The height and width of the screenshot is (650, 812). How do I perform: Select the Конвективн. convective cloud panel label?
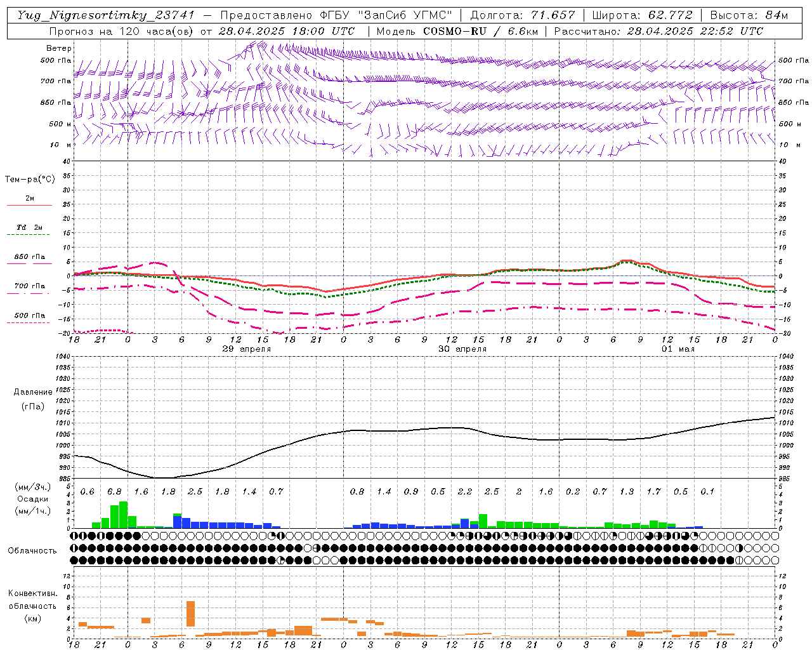(32, 594)
